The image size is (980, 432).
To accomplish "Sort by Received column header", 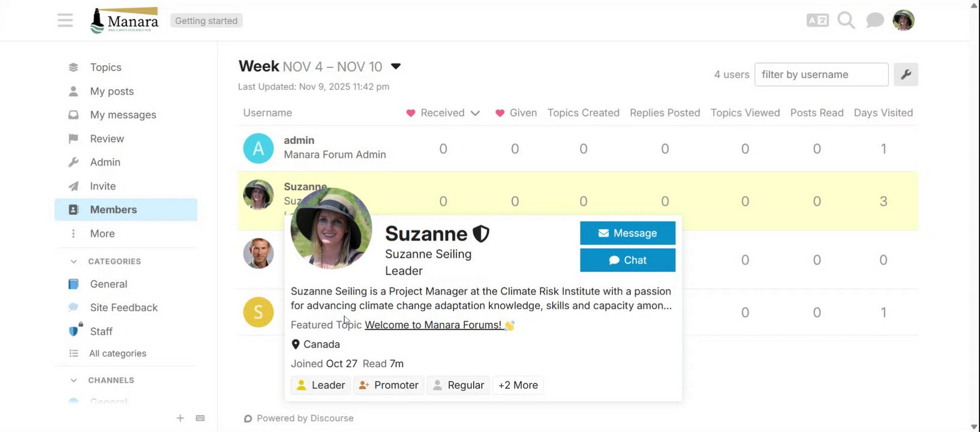I will 443,113.
